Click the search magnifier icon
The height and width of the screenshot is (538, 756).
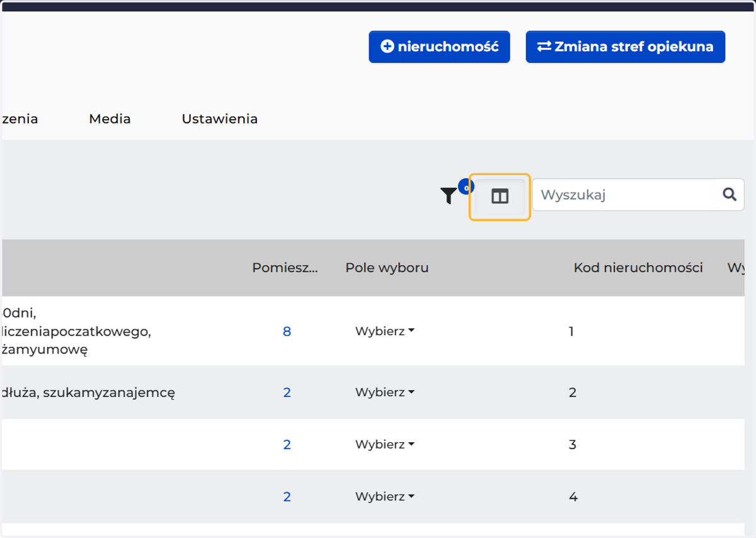(730, 195)
